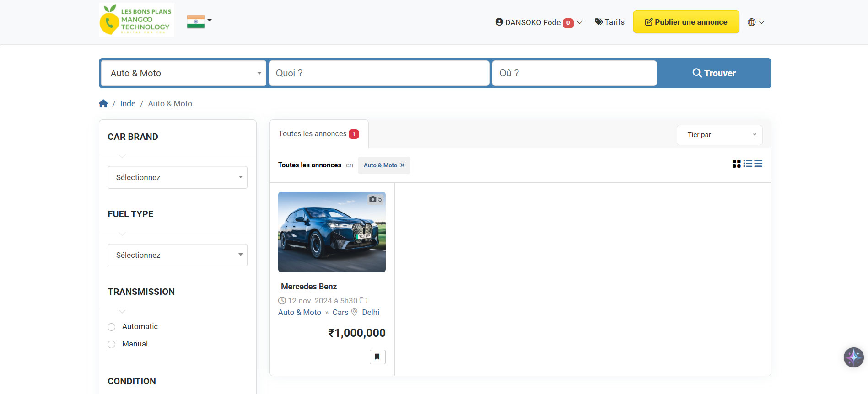Click the Publier une annonce button
This screenshot has height=394, width=868.
point(686,22)
